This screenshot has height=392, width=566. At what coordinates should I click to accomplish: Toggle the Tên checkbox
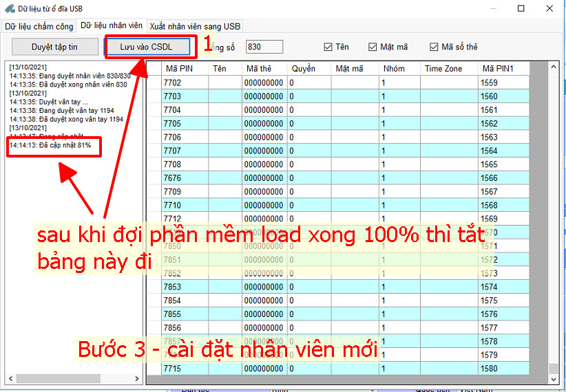click(x=328, y=47)
